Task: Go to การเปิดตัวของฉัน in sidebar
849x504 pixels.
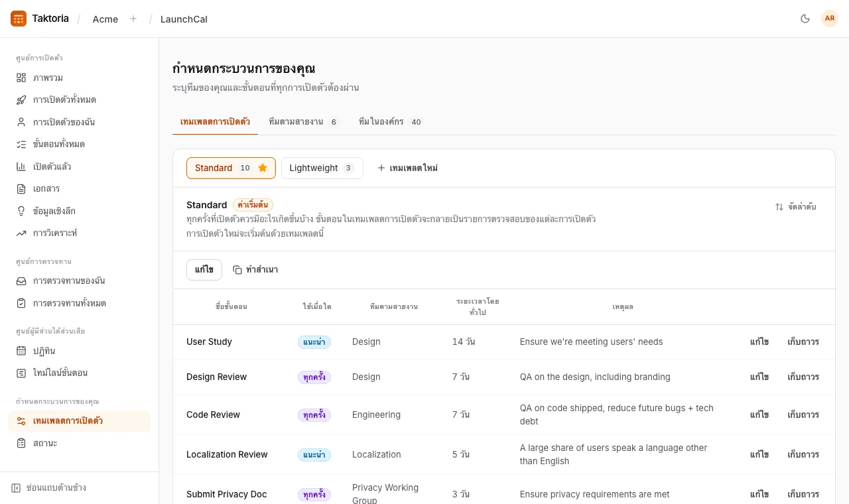Action: point(80,122)
